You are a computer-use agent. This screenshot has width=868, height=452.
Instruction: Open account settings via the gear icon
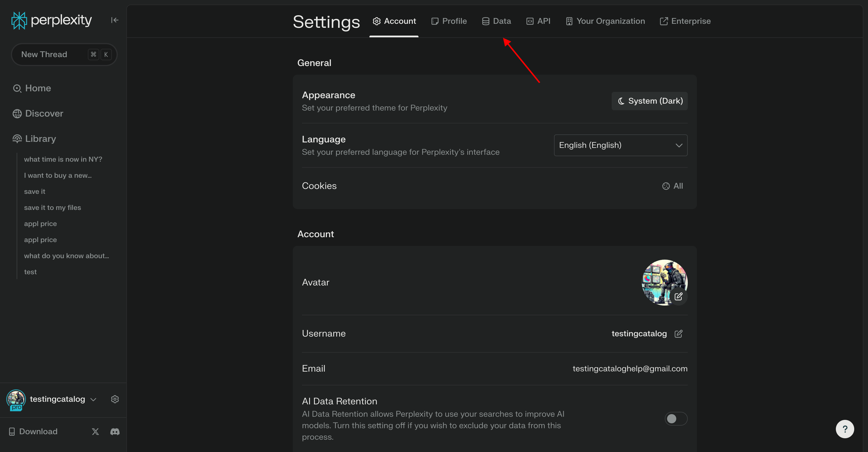[115, 399]
